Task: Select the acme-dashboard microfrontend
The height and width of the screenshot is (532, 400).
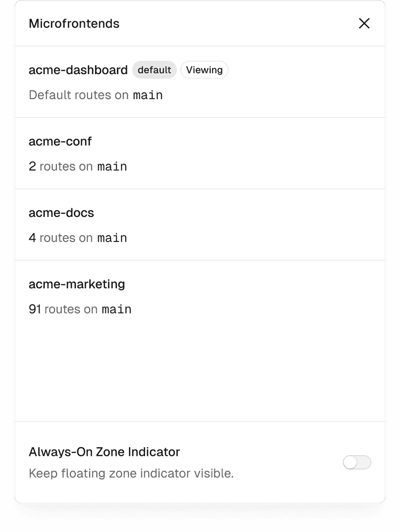Action: [78, 70]
